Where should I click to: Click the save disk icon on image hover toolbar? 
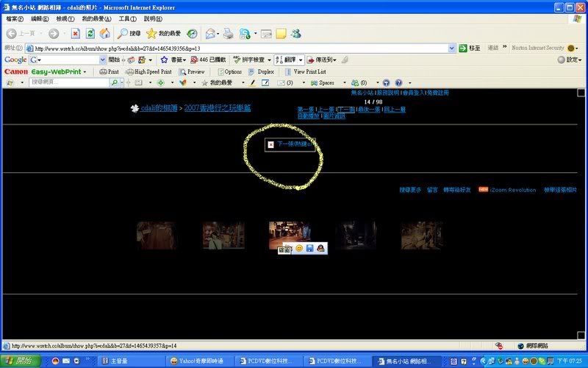[309, 248]
